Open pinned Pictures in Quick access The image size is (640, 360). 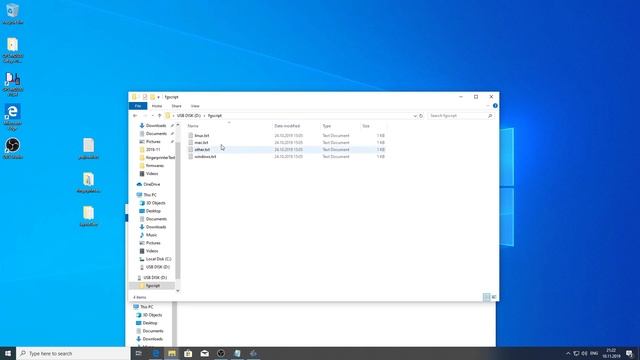[153, 142]
